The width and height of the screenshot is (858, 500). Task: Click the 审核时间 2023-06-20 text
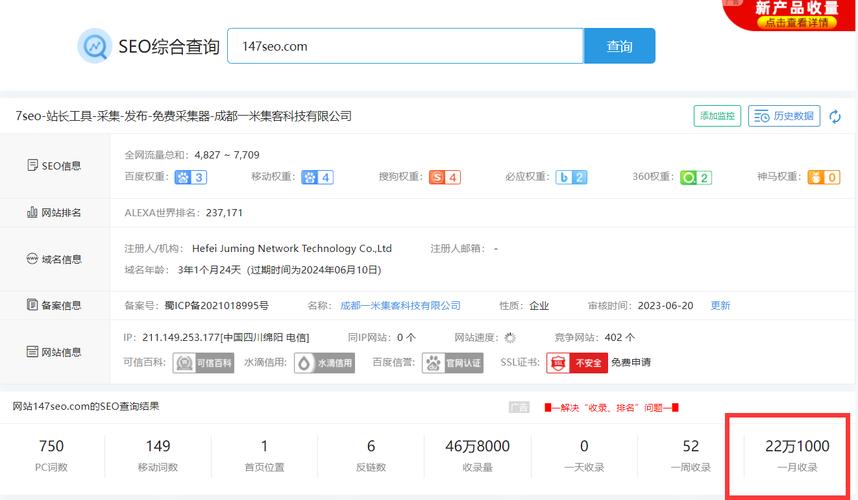[x=640, y=305]
